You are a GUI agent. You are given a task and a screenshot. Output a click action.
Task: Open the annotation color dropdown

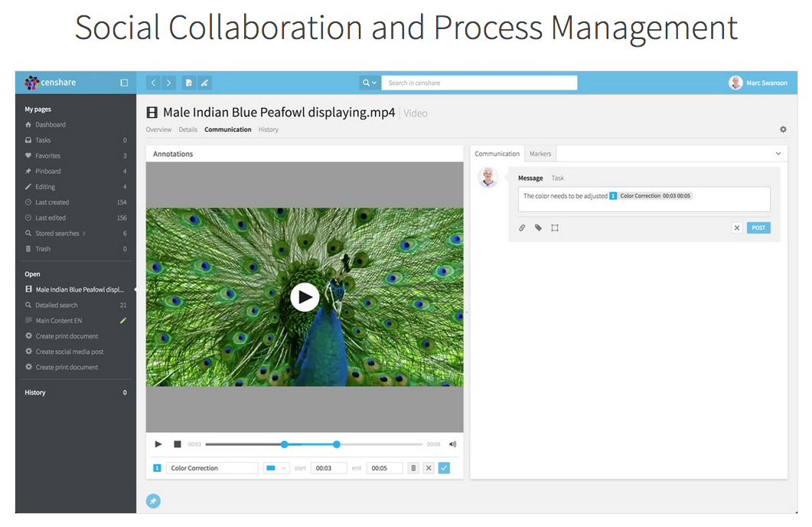coord(276,468)
